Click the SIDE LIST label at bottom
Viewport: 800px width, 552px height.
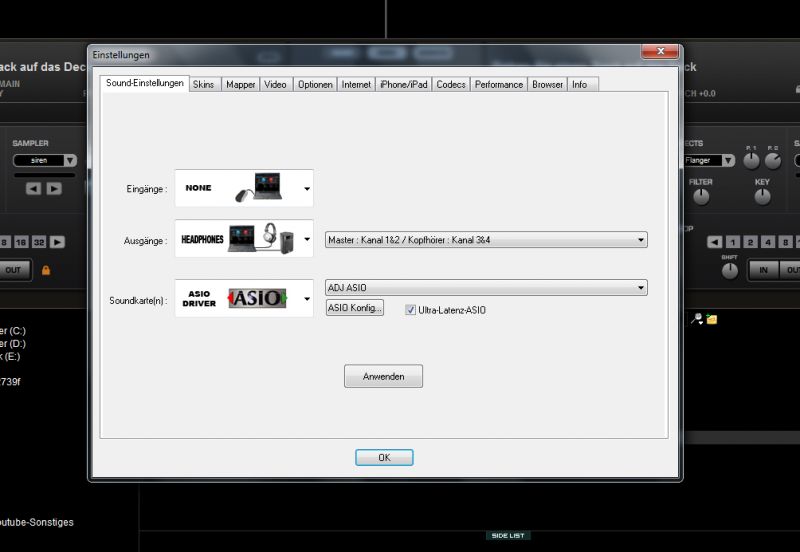tap(508, 536)
